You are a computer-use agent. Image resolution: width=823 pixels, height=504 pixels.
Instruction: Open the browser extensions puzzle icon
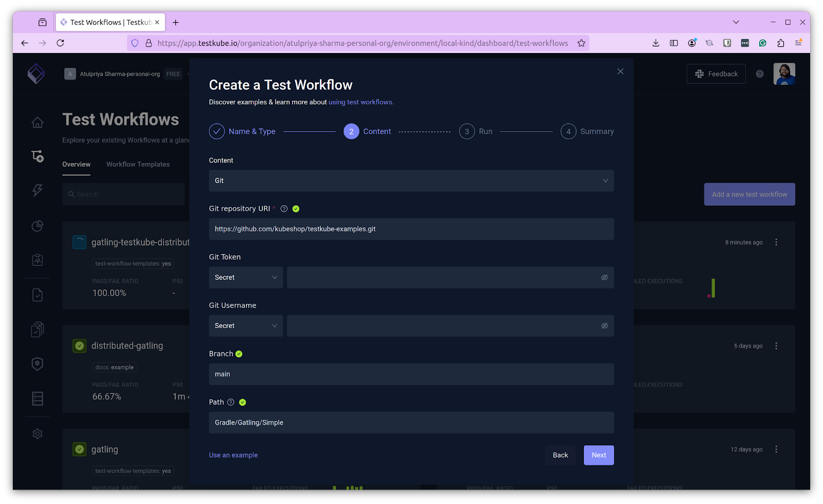[x=781, y=43]
